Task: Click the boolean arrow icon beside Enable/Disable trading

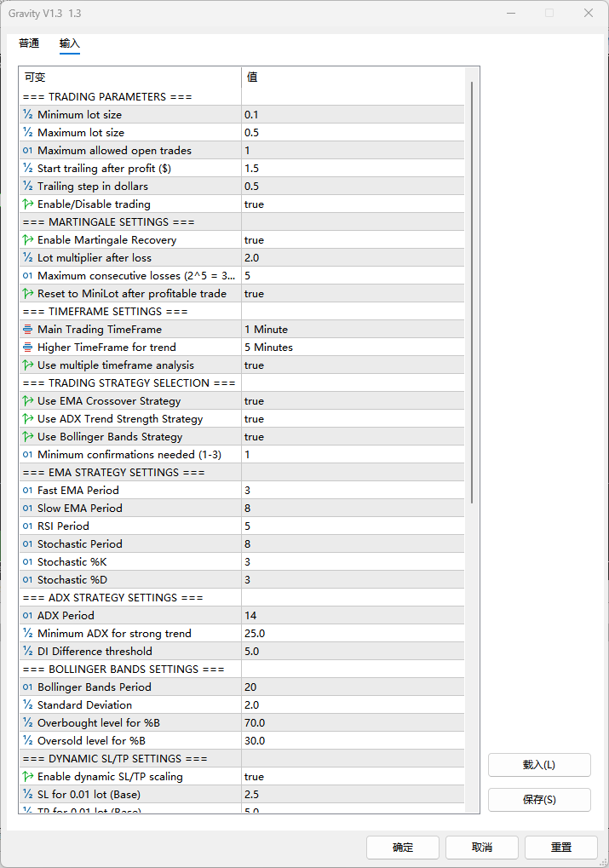Action: pos(27,204)
